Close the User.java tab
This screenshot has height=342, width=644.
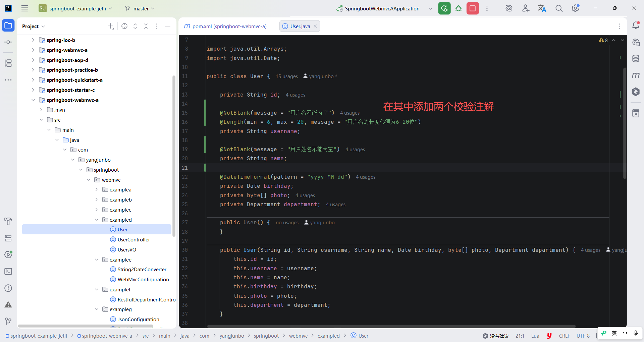pyautogui.click(x=315, y=26)
